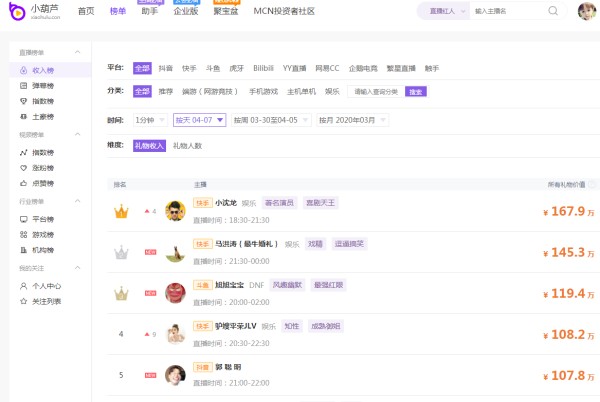Open the MCN投资者社区 nav tab
The width and height of the screenshot is (600, 402).
coord(284,11)
